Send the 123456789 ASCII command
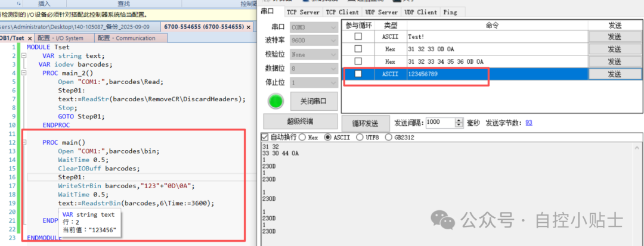Image resolution: width=644 pixels, height=246 pixels. click(x=614, y=74)
